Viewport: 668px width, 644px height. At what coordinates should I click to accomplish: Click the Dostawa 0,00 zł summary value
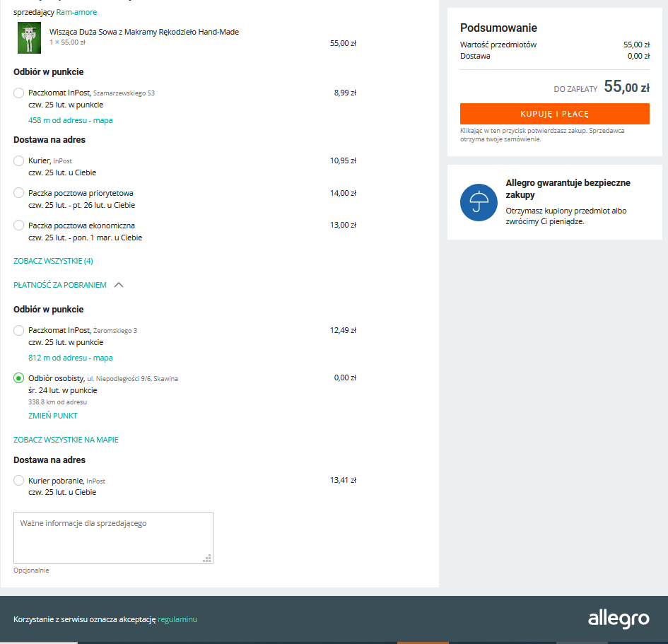pos(638,57)
